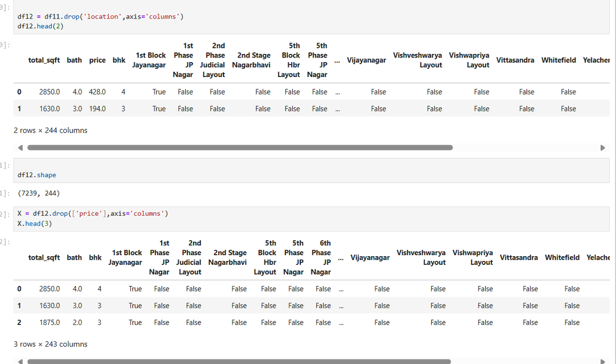Click the ellipsis column marker in second table
This screenshot has height=364, width=616.
[x=340, y=257]
